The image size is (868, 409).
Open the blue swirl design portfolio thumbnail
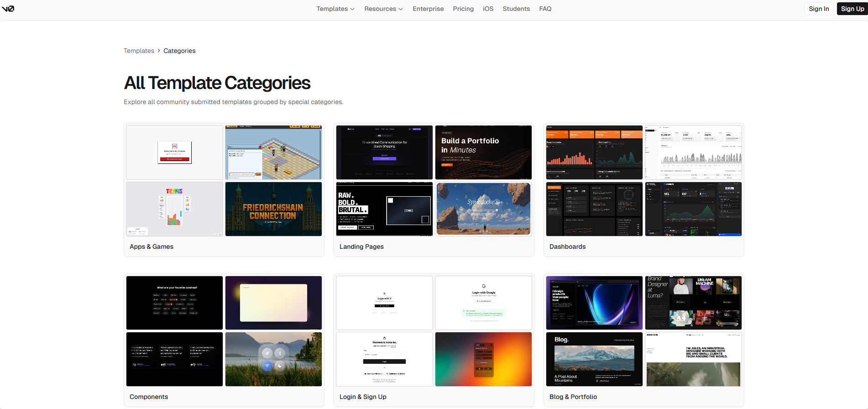click(594, 303)
